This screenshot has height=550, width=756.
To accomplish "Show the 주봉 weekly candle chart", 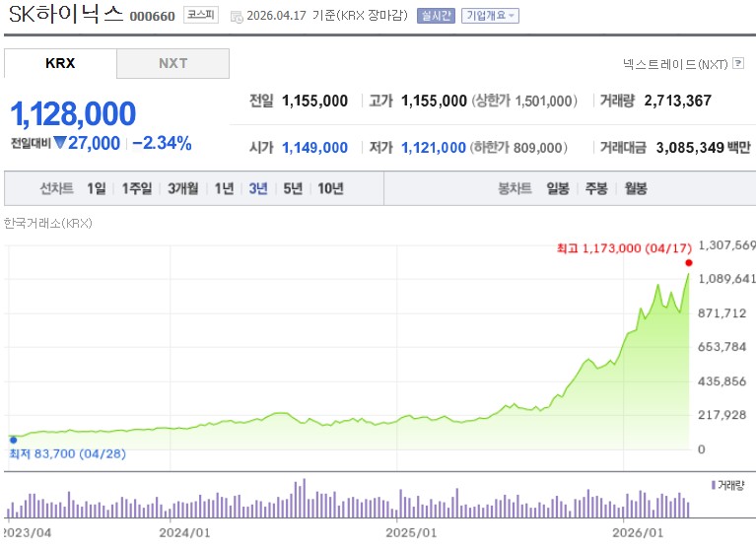I will (x=596, y=188).
